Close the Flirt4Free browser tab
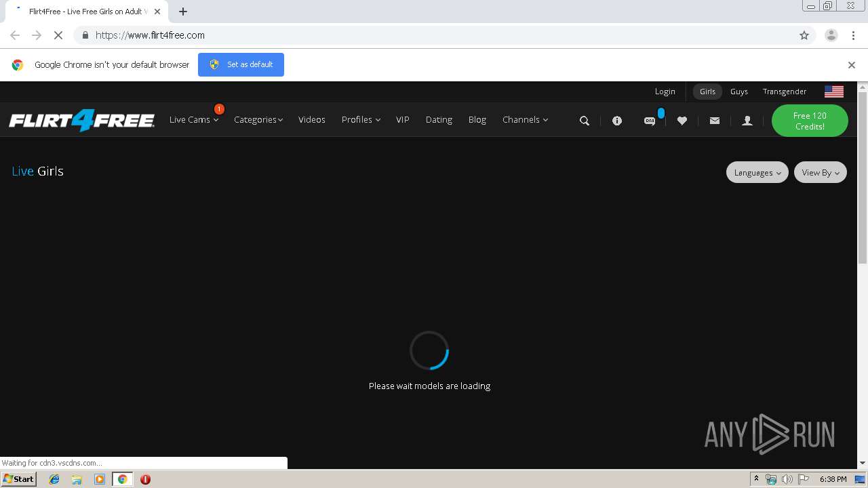The height and width of the screenshot is (488, 868). 157,12
